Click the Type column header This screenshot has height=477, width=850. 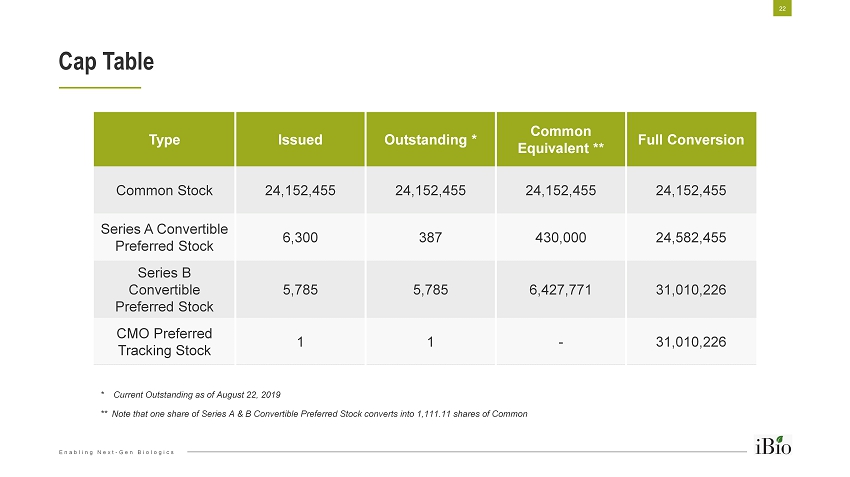pos(164,140)
